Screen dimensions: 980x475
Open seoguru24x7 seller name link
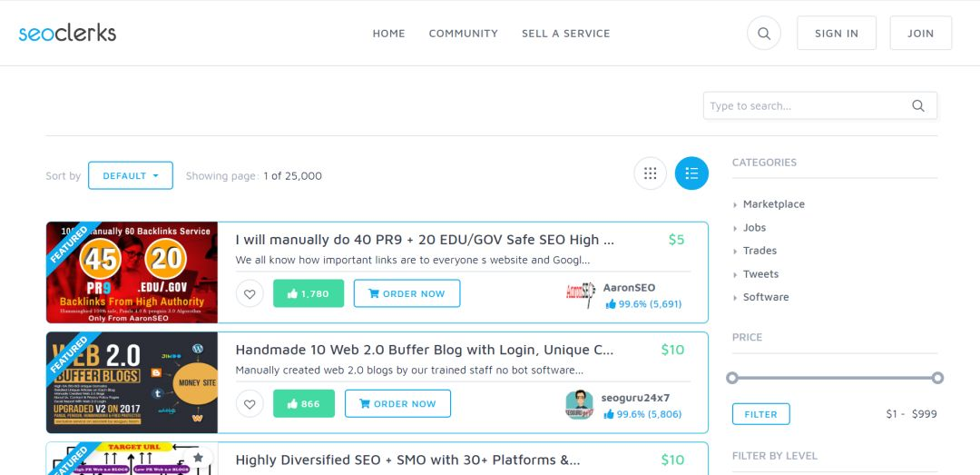coord(635,398)
